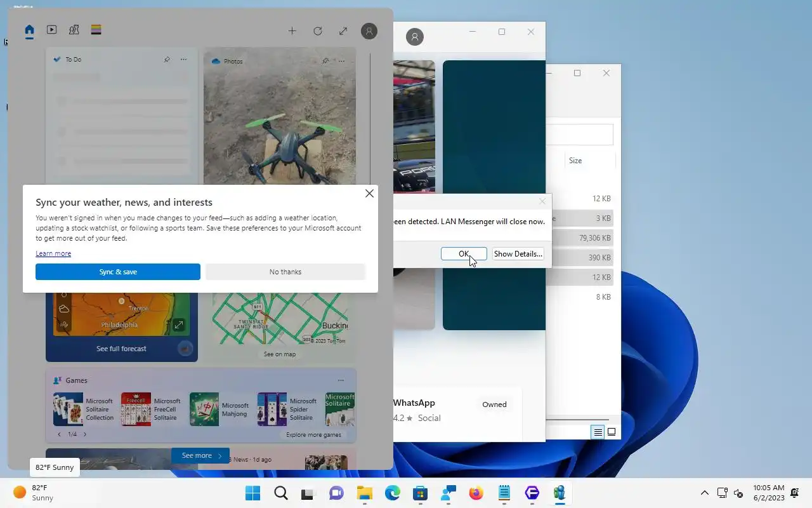The width and height of the screenshot is (812, 508).
Task: Open Games widget more options
Action: [341, 380]
